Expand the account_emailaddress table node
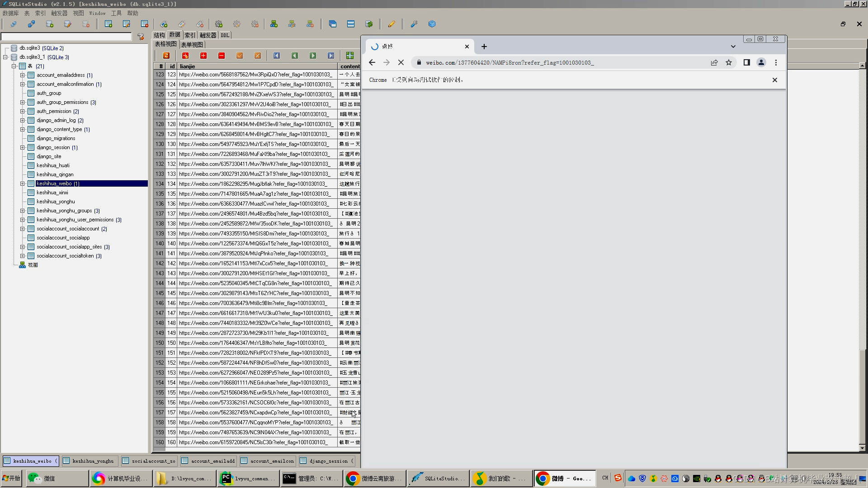This screenshot has width=868, height=488. pyautogui.click(x=22, y=75)
